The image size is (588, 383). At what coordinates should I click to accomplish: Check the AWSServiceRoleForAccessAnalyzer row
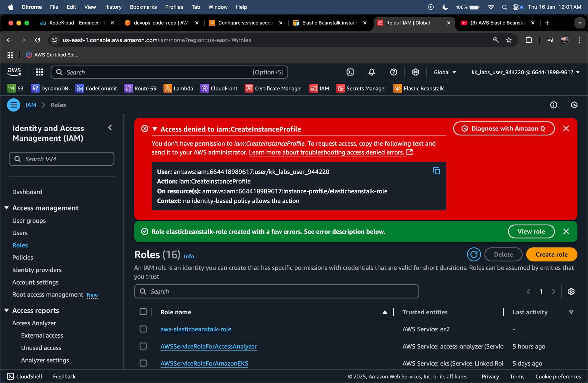tap(143, 346)
